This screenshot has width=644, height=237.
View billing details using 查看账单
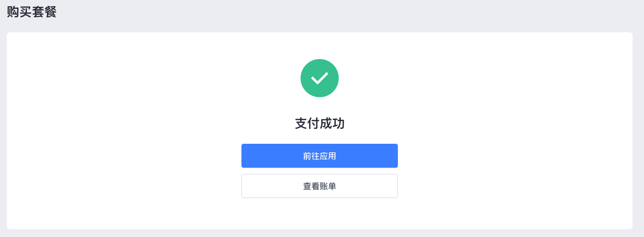[x=320, y=186]
